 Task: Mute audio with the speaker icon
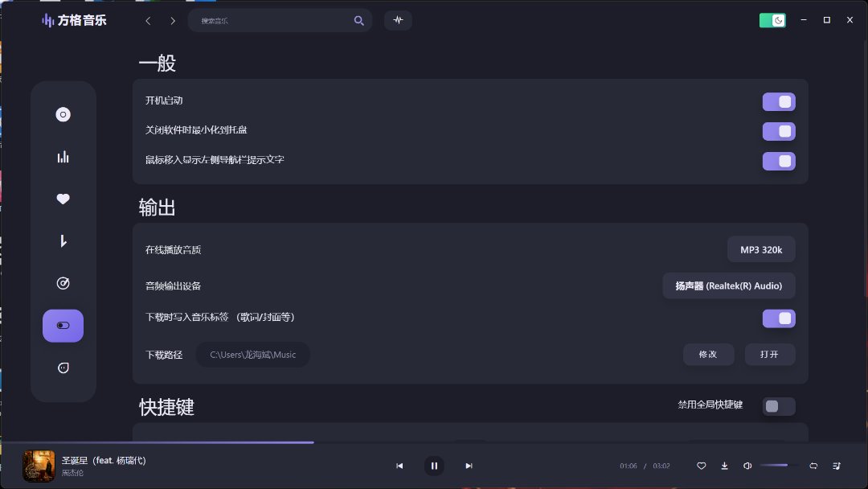point(747,466)
